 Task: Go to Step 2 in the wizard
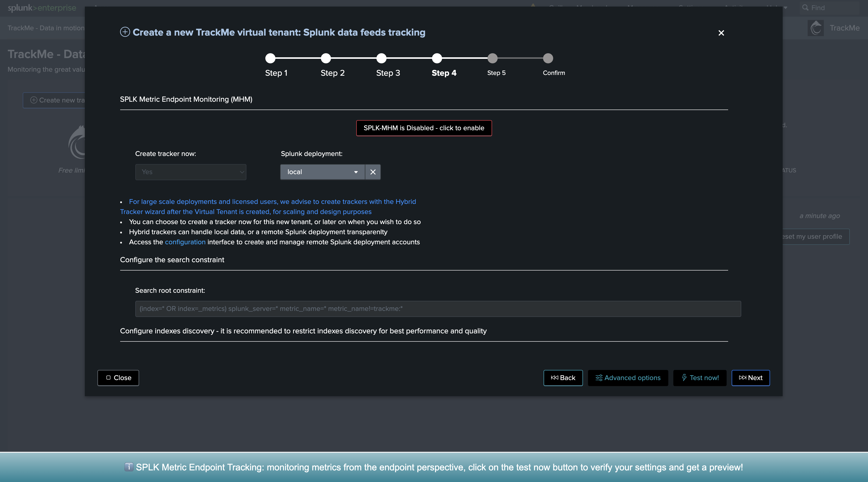[x=326, y=58]
